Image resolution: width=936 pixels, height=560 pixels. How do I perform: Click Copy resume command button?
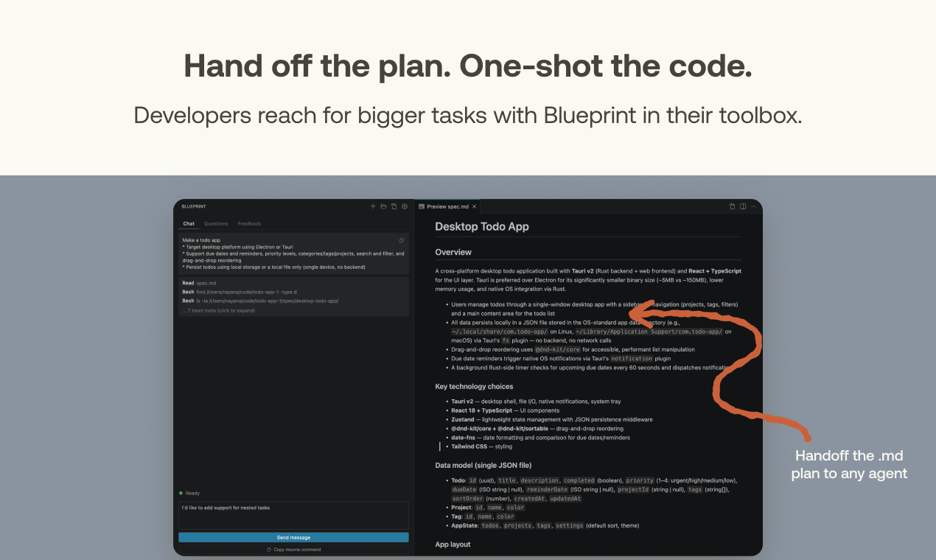click(x=293, y=550)
